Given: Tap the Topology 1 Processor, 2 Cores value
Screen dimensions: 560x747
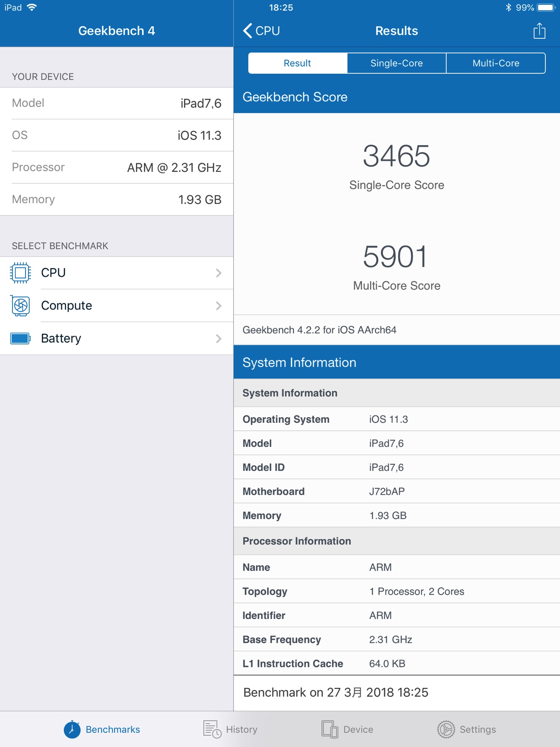Looking at the screenshot, I should tap(417, 591).
